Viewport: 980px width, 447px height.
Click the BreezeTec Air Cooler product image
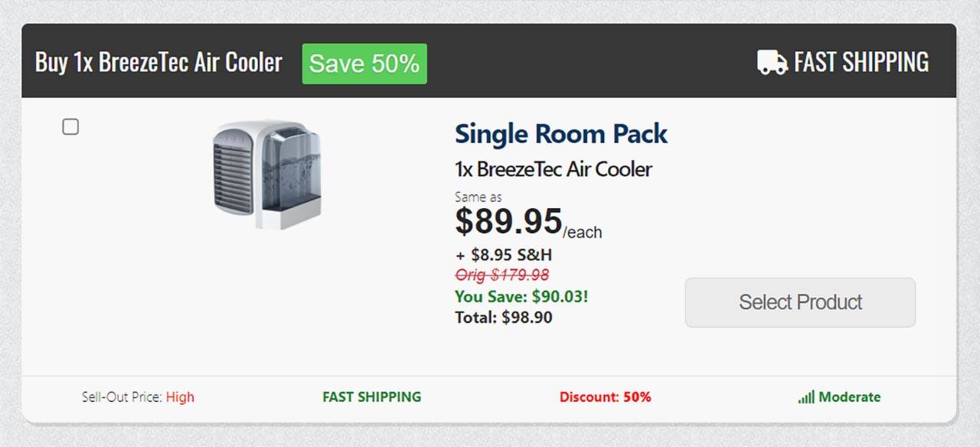point(266,175)
